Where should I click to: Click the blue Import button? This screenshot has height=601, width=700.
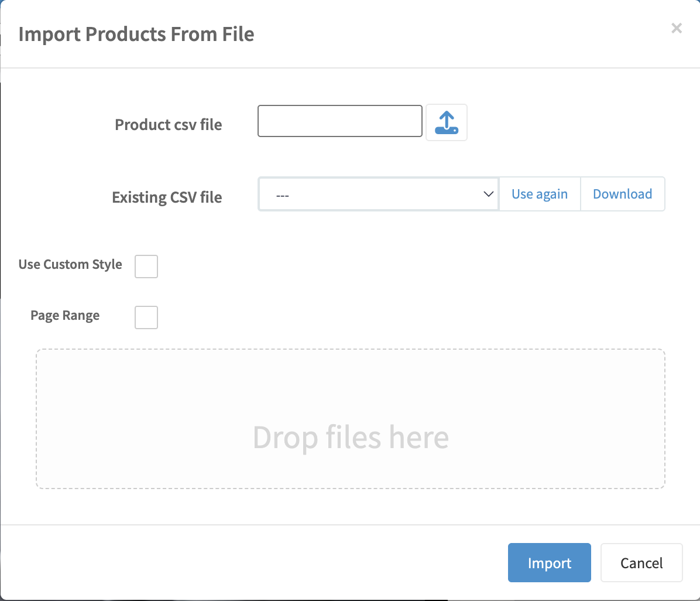549,563
